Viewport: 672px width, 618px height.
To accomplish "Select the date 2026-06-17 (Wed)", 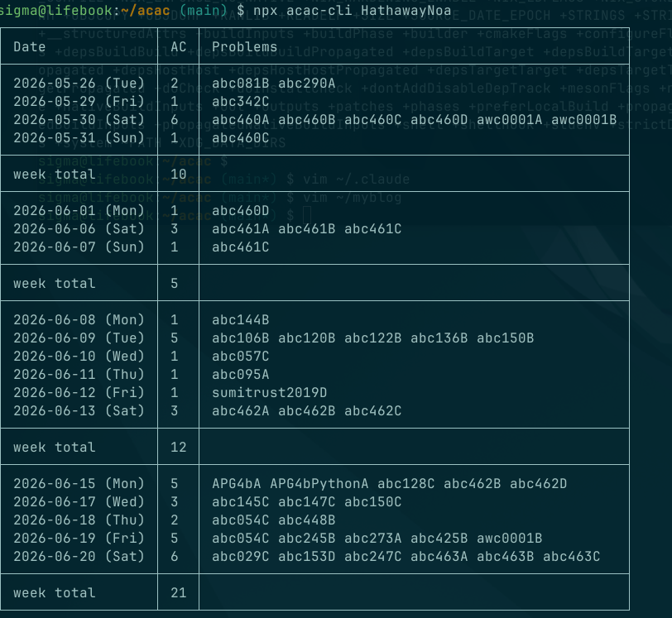I will tap(79, 502).
